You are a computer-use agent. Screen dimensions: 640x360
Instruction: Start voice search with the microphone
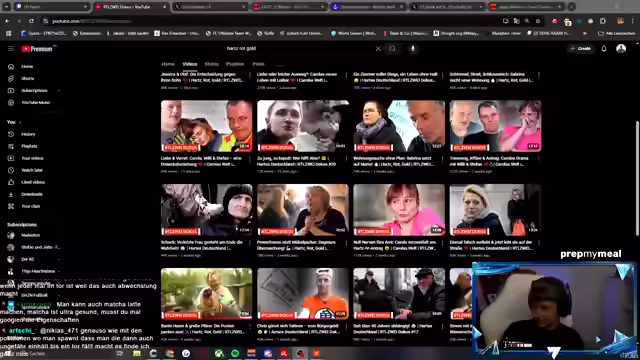413,49
